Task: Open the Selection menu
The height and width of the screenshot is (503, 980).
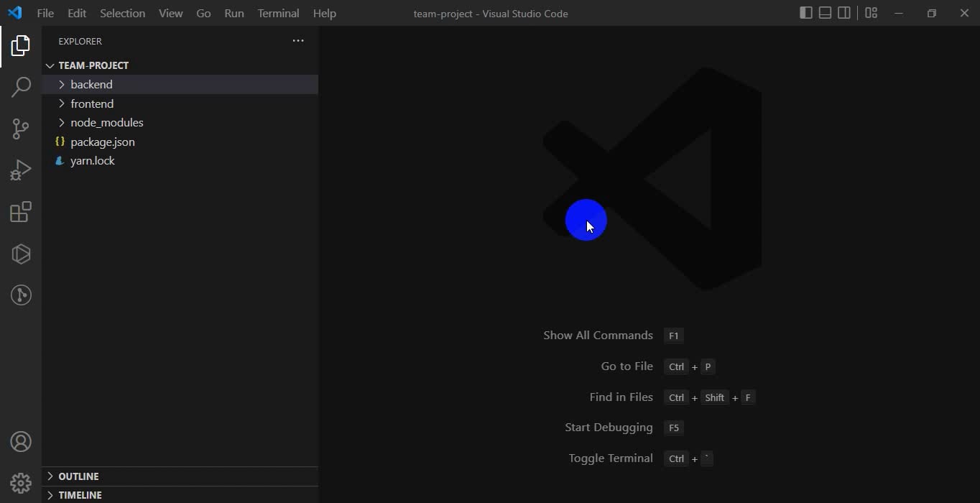Action: (x=122, y=13)
